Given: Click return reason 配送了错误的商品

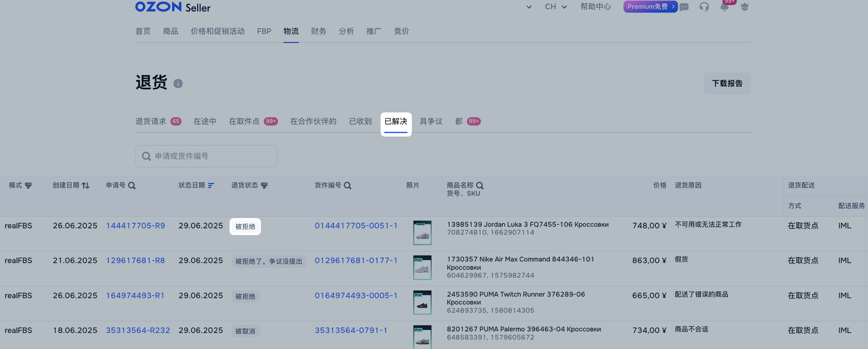Looking at the screenshot, I should [702, 294].
